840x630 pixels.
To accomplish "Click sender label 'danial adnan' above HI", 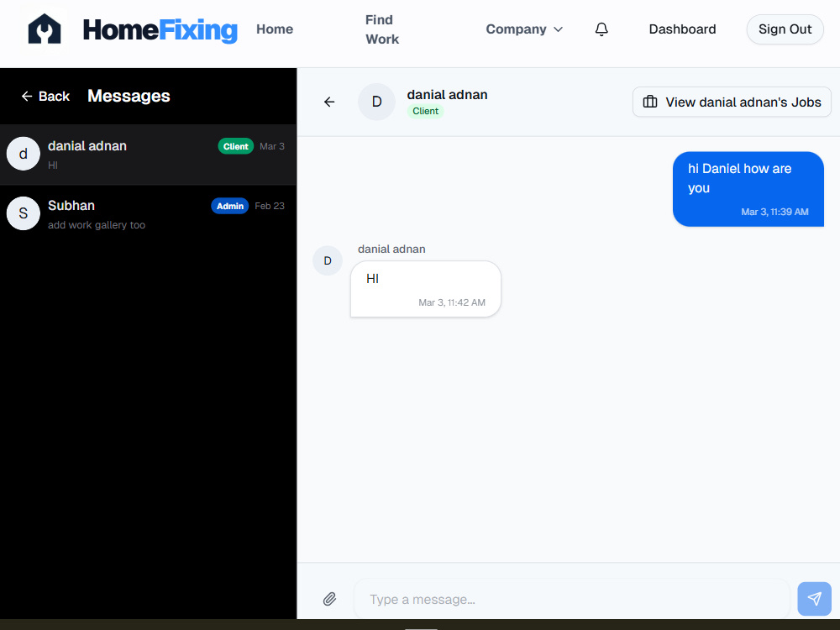I will [391, 249].
